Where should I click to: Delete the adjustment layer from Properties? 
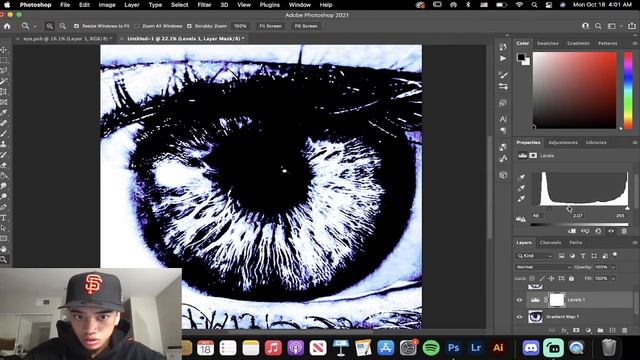pyautogui.click(x=624, y=231)
